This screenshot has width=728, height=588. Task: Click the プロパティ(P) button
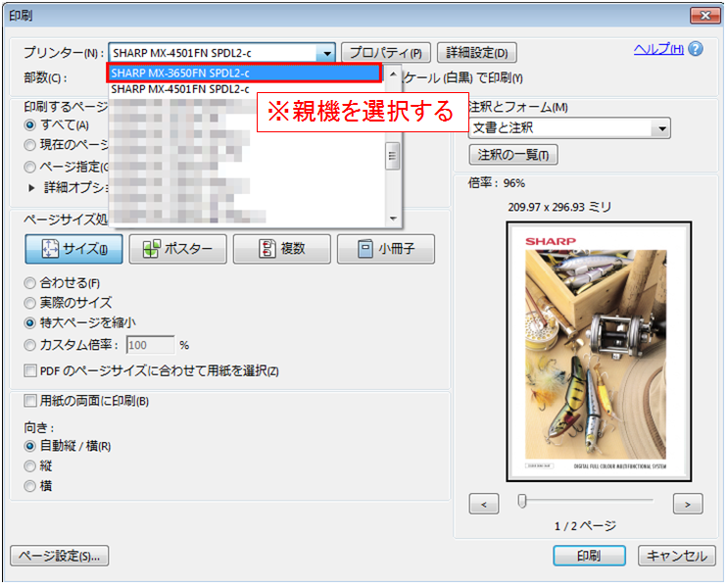386,53
